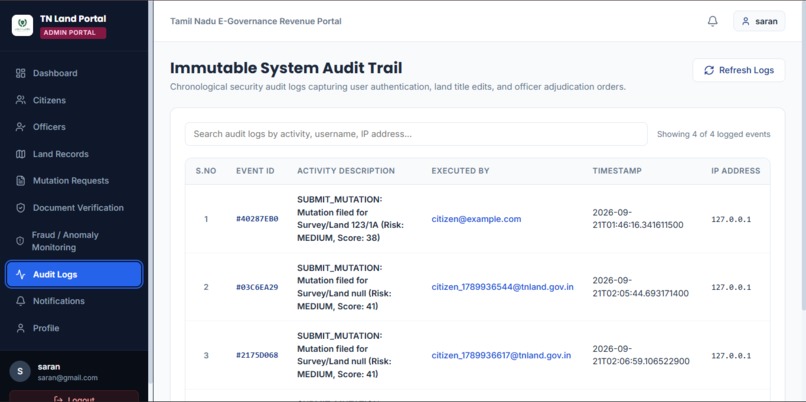The image size is (806, 402).
Task: Click the ADMIN PORTAL badge
Action: [73, 33]
